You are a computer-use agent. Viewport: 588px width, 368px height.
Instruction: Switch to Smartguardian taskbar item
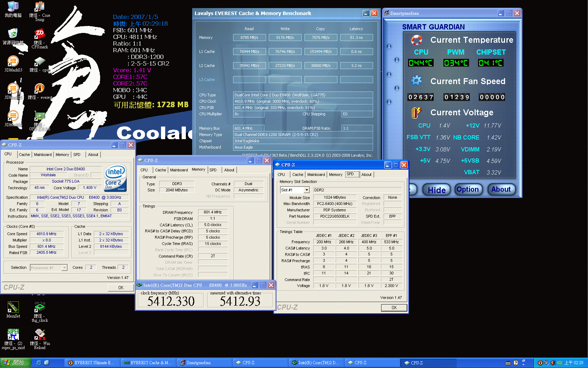click(x=204, y=363)
